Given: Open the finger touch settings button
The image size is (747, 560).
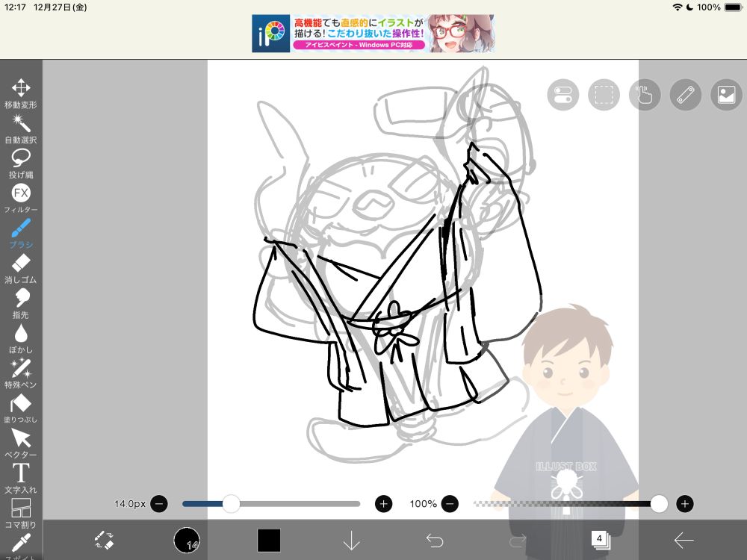Looking at the screenshot, I should (x=645, y=95).
